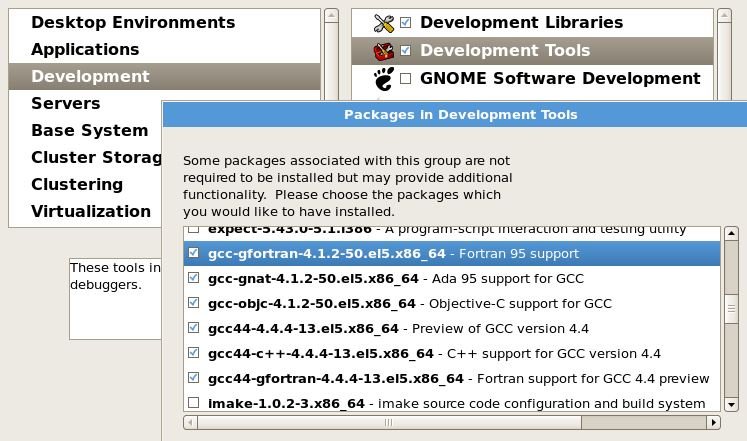
Task: Uncheck the Development Tools group checkbox
Action: point(405,50)
